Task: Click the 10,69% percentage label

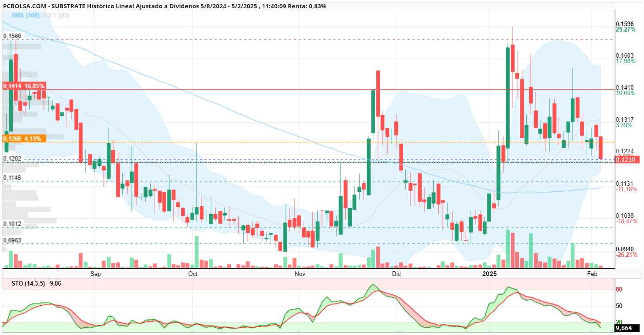Action: tap(626, 93)
